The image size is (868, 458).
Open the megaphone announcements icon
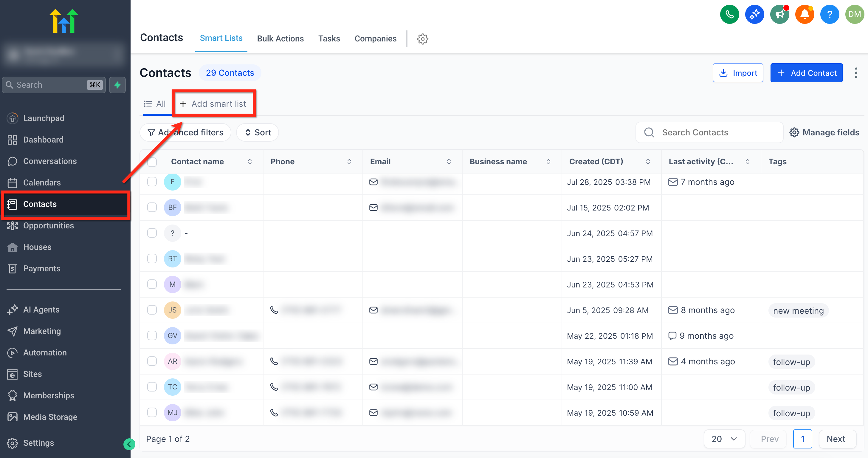point(779,14)
